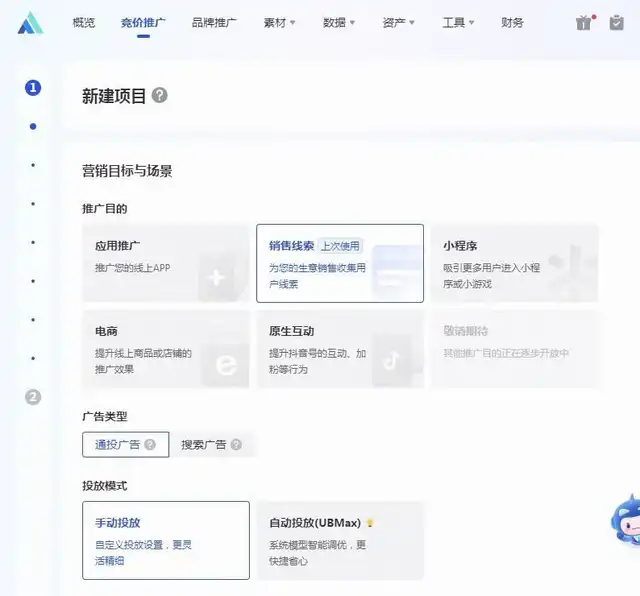Expand the 数据 dropdown menu
The image size is (640, 596).
340,22
